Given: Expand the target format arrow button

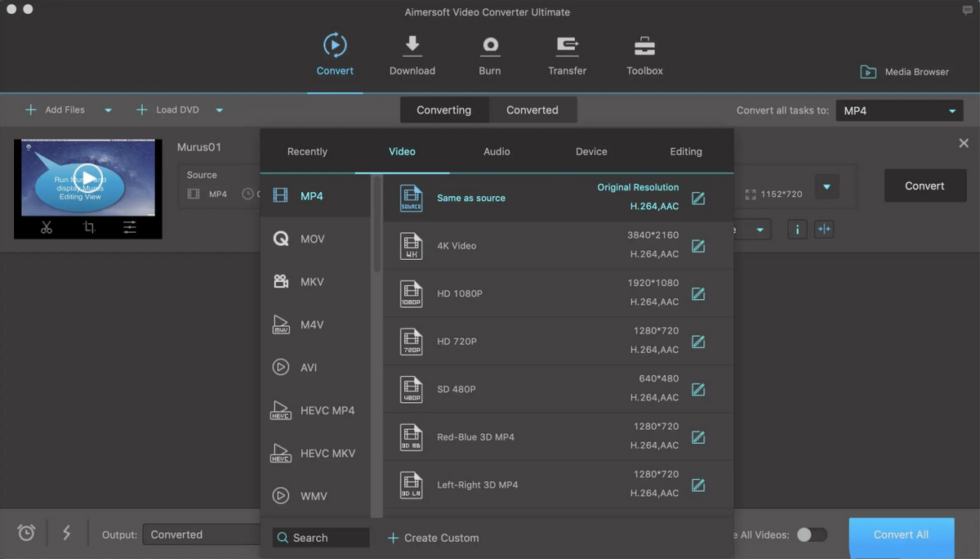Looking at the screenshot, I should coord(826,187).
